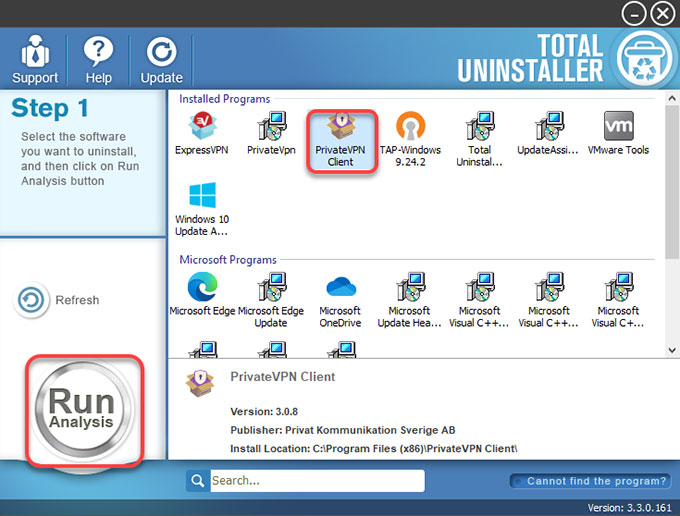The image size is (680, 516).
Task: Click the scrollbar down arrow
Action: (672, 350)
